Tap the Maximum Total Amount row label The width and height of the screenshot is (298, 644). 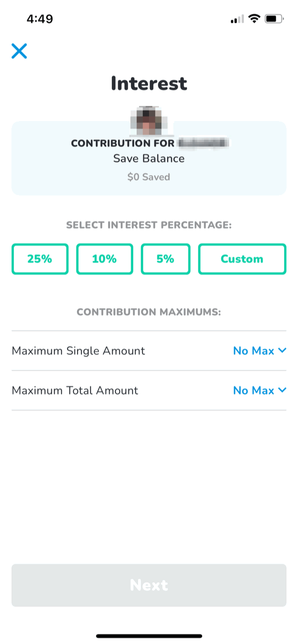(75, 390)
